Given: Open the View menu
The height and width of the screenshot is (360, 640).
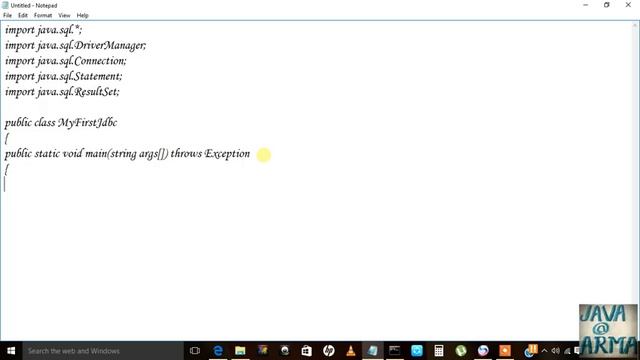Looking at the screenshot, I should tap(64, 15).
